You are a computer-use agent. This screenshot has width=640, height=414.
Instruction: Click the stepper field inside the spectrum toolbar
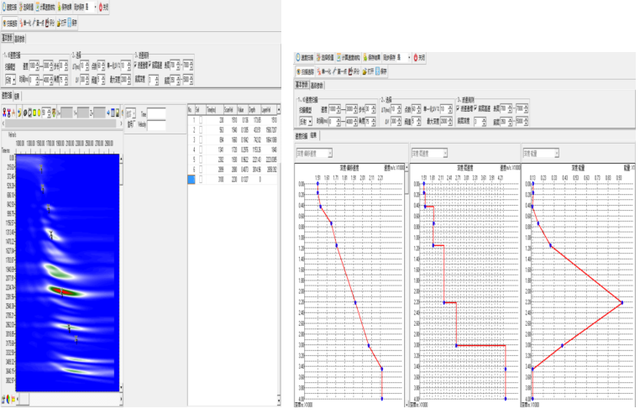[46, 113]
